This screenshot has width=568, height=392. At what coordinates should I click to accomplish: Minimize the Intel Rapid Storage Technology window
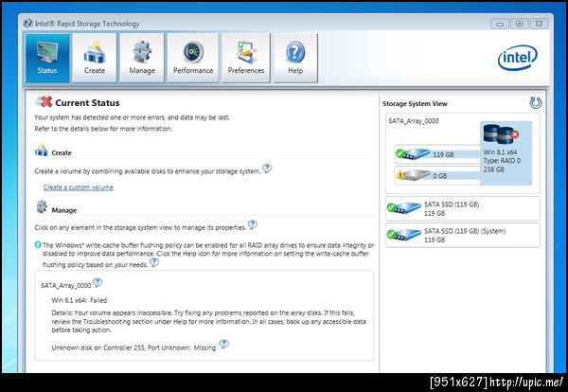(500, 24)
